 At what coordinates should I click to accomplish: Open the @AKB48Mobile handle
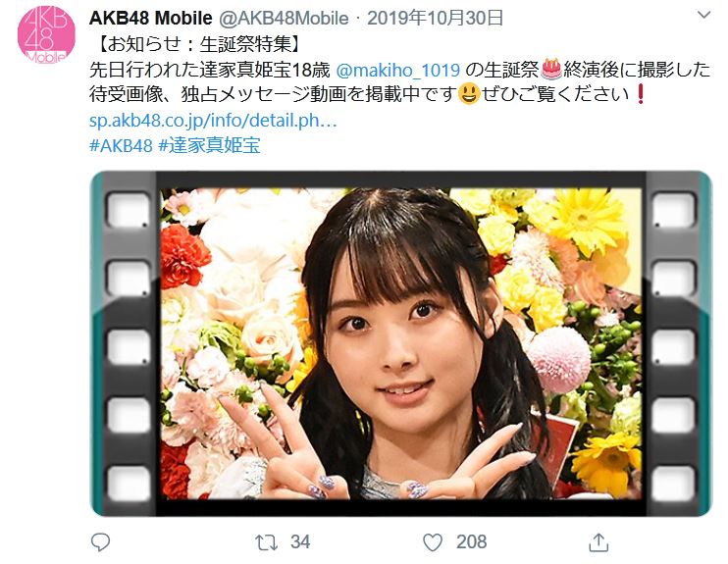point(284,18)
